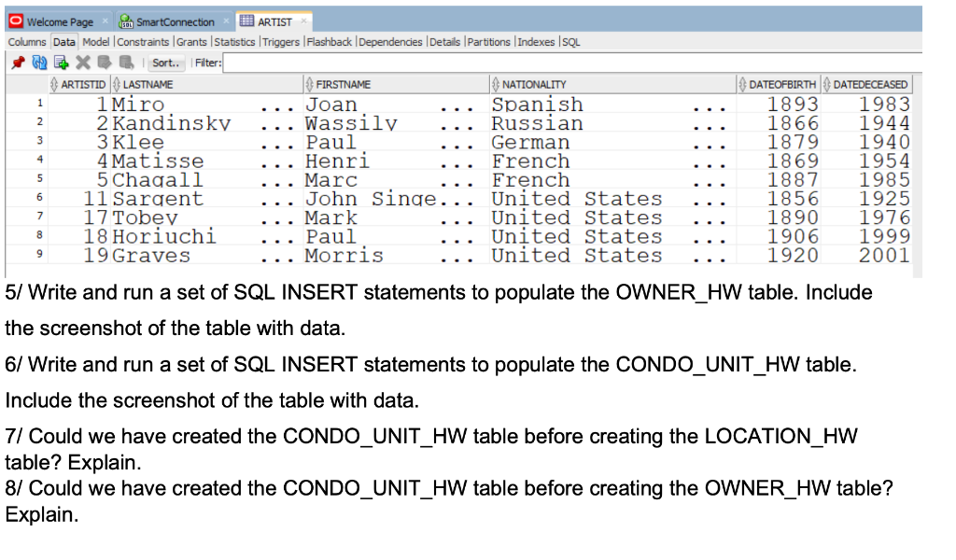Close the Welcome Page tab
The image size is (956, 560).
[105, 21]
